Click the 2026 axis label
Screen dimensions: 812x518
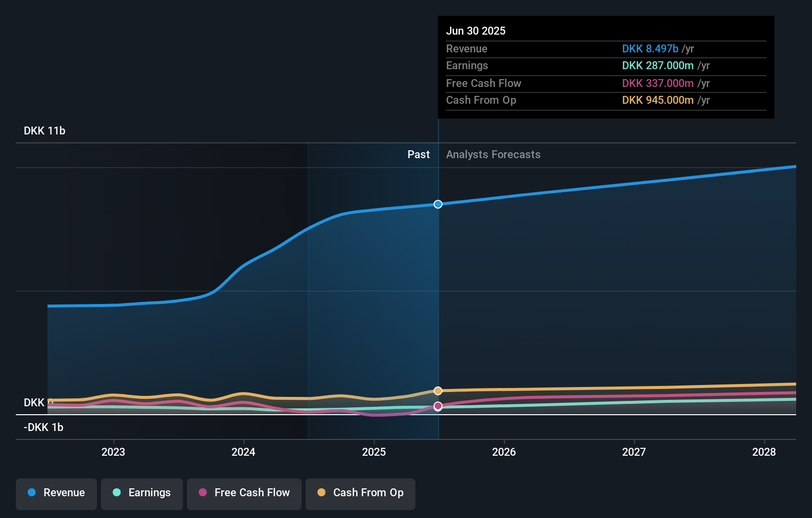504,452
